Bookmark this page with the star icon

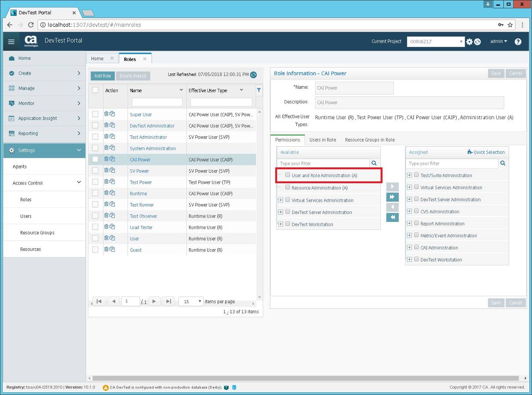click(510, 25)
